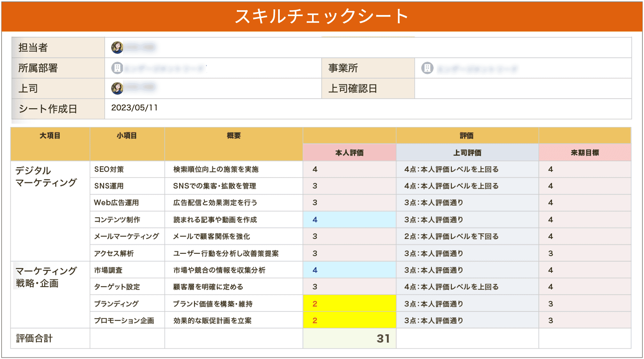Click the 本人評価 column header

point(349,153)
